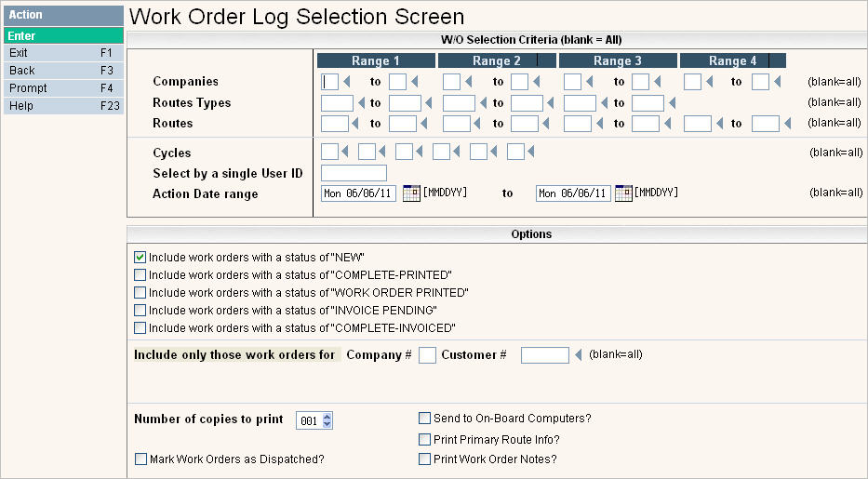Open prompt arrow for Routes Types Range 2 from field
This screenshot has width=868, height=479.
pyautogui.click(x=483, y=103)
